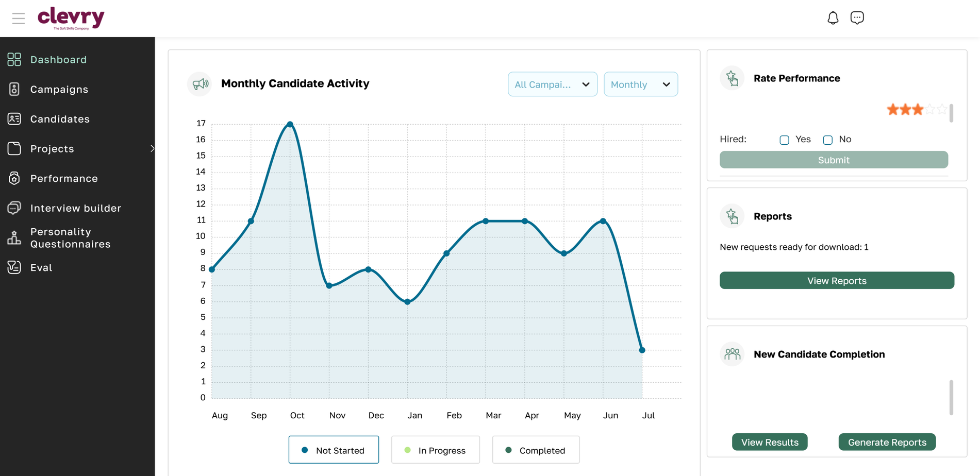This screenshot has width=980, height=476.
Task: Open the chat messages icon
Action: coord(857,18)
